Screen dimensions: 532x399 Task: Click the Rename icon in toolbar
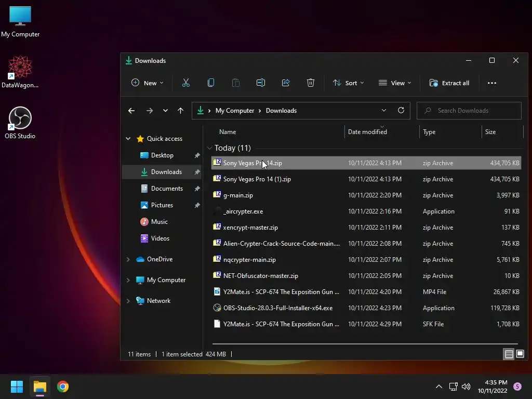261,83
